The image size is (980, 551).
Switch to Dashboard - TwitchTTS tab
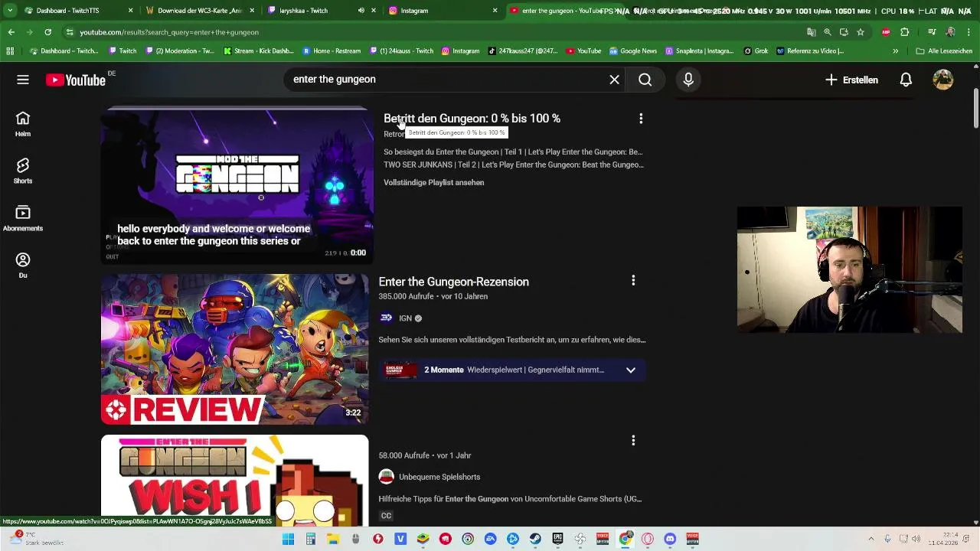click(78, 11)
